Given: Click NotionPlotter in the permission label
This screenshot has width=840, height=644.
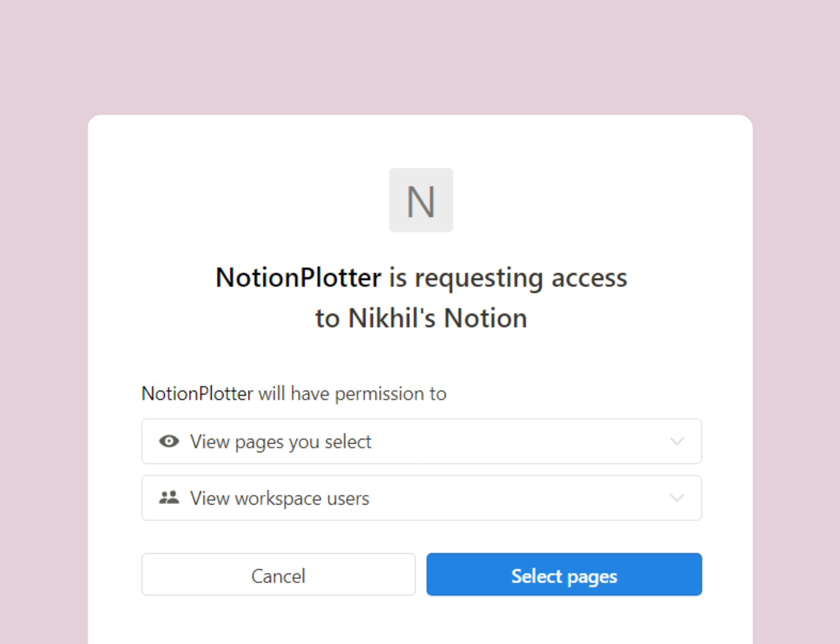Looking at the screenshot, I should point(197,394).
